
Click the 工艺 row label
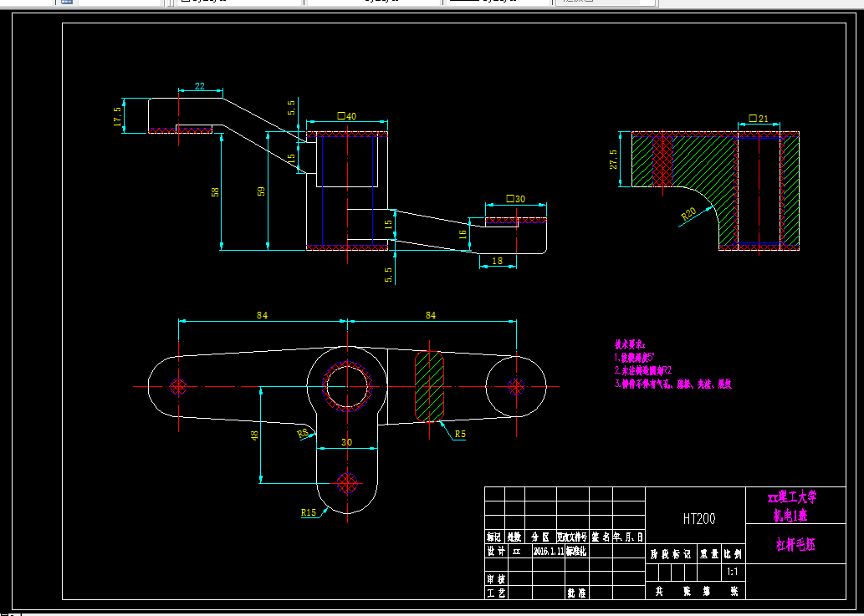click(495, 593)
